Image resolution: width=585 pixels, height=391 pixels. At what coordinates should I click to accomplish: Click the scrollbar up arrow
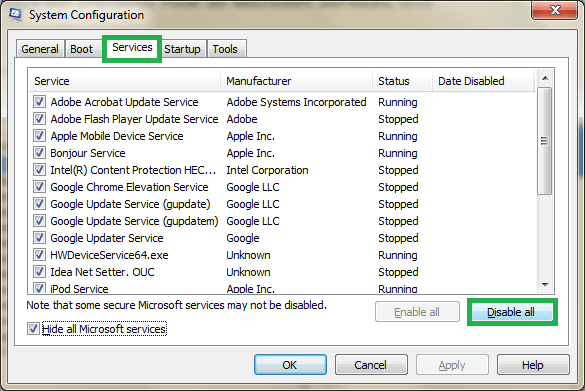(x=545, y=78)
